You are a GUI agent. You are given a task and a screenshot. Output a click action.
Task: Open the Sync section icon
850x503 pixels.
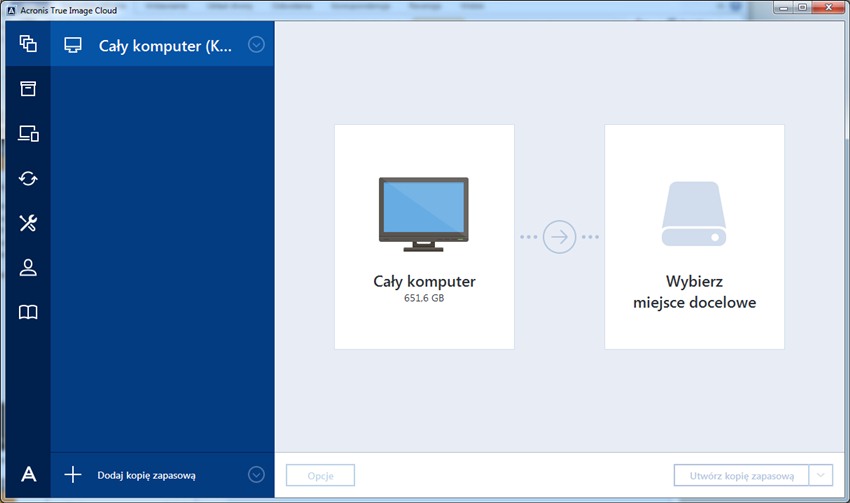(x=28, y=178)
